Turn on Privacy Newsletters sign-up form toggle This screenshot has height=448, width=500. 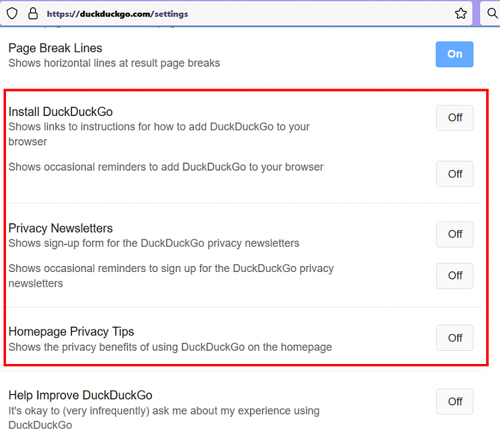pos(455,234)
